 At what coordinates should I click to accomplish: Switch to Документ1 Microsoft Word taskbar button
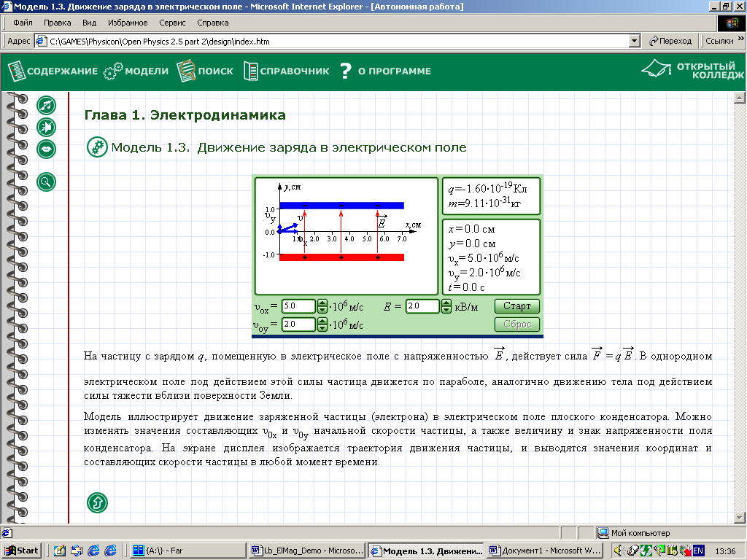[x=546, y=551]
